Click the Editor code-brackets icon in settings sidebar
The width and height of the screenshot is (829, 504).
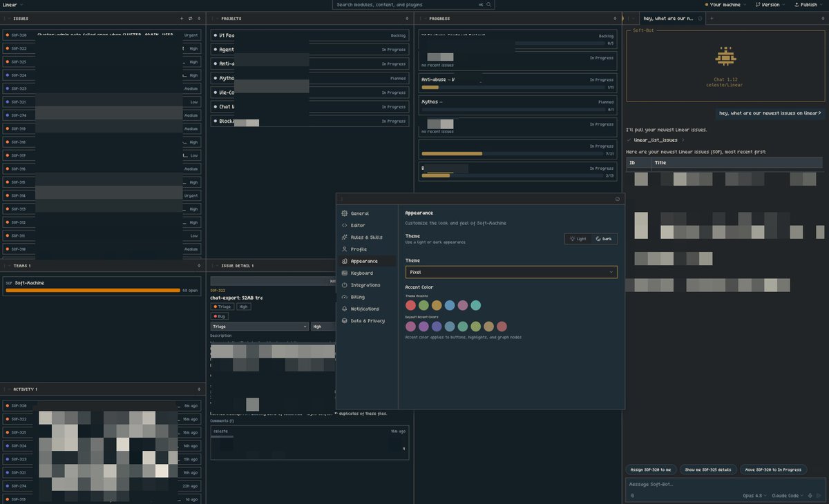(344, 225)
